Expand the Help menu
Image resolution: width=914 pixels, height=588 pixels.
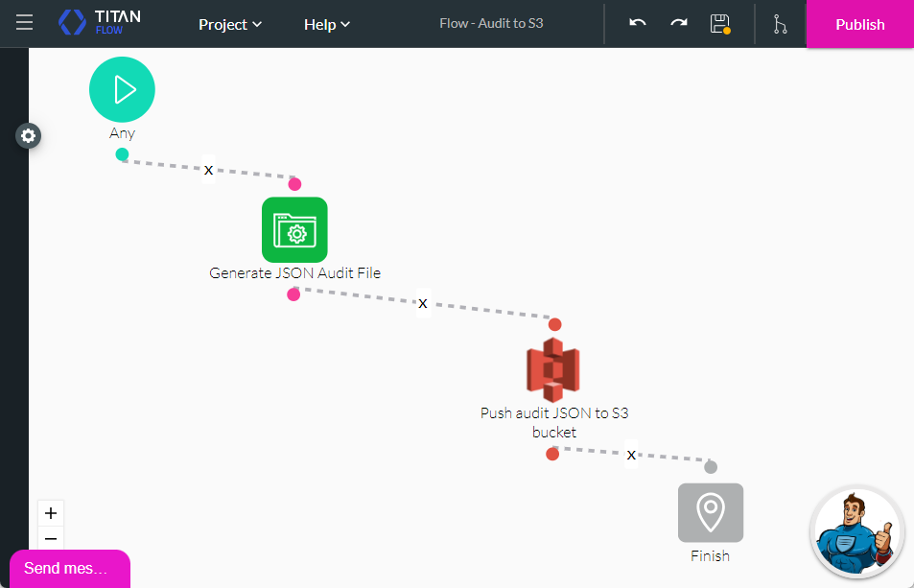coord(326,24)
